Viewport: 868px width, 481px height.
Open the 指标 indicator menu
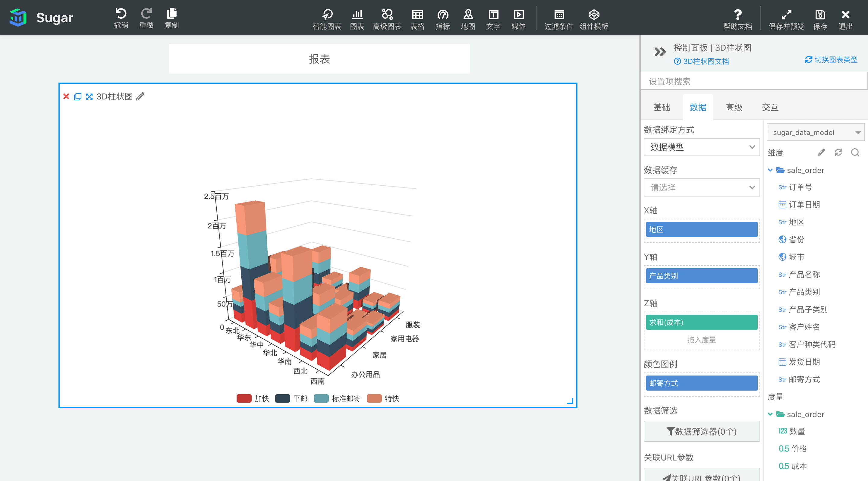[442, 19]
